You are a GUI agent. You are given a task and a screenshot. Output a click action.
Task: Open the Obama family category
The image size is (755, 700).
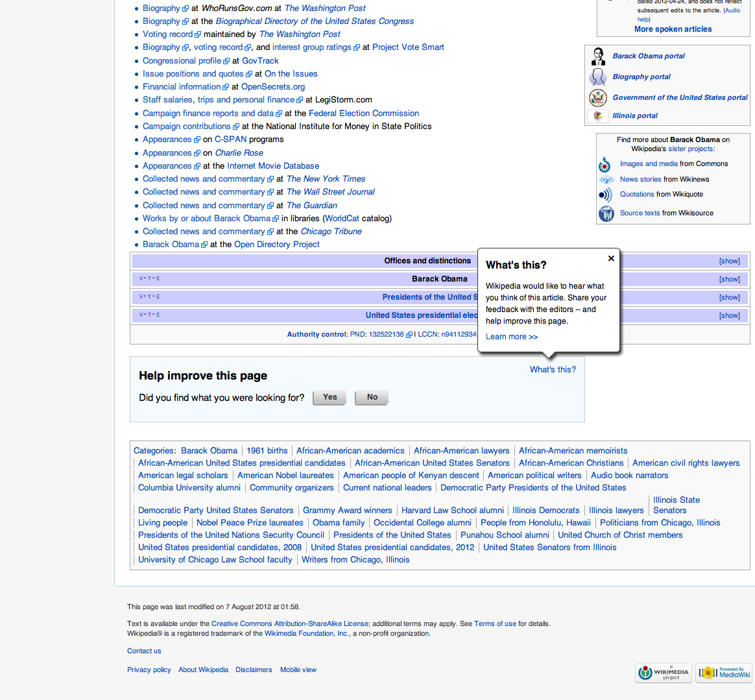click(339, 523)
